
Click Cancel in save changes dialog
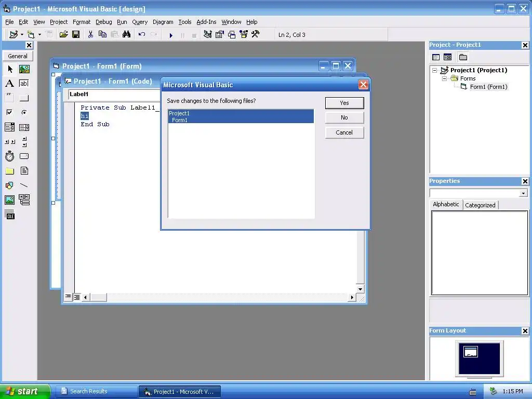pos(344,132)
